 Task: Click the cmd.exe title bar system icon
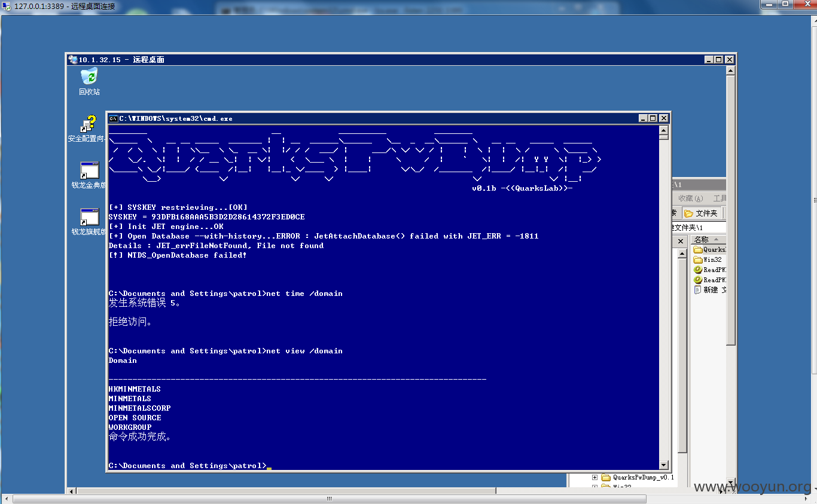[x=113, y=118]
